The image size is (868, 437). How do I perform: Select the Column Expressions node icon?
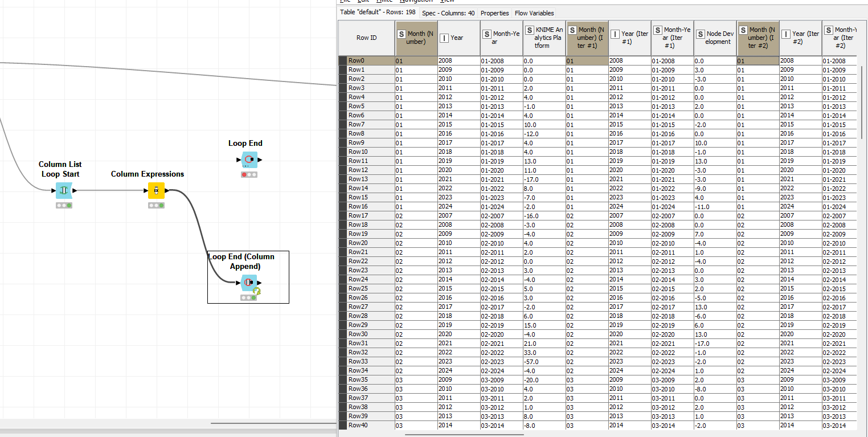point(156,191)
